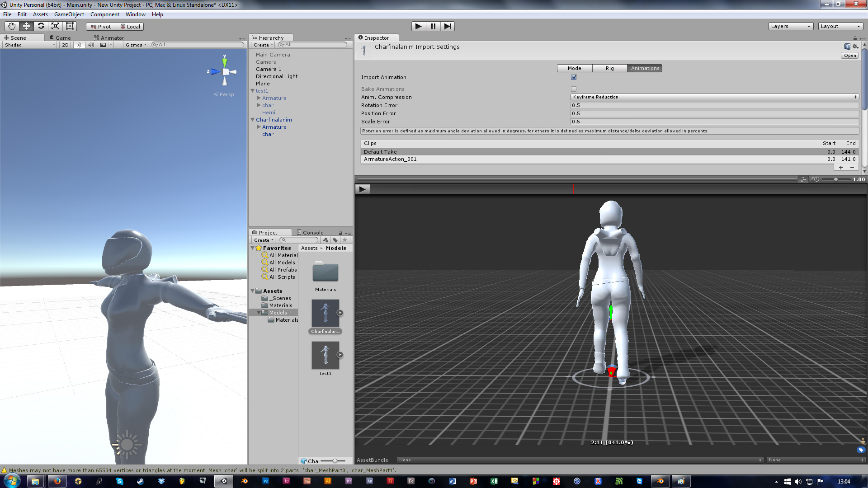Drag the animation timeline scrubber marker
This screenshot has height=488, width=868.
point(574,189)
